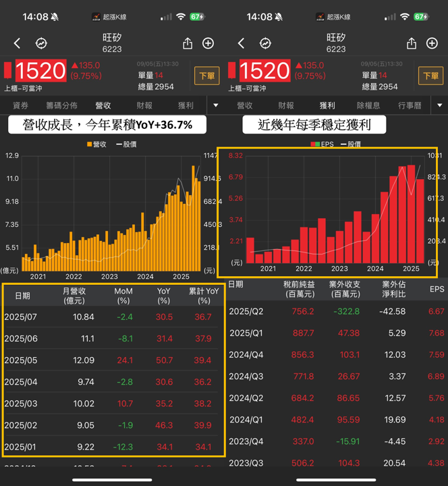Viewport: 448px width, 486px height.
Task: Go back using left screen's back arrow
Action: click(x=18, y=43)
